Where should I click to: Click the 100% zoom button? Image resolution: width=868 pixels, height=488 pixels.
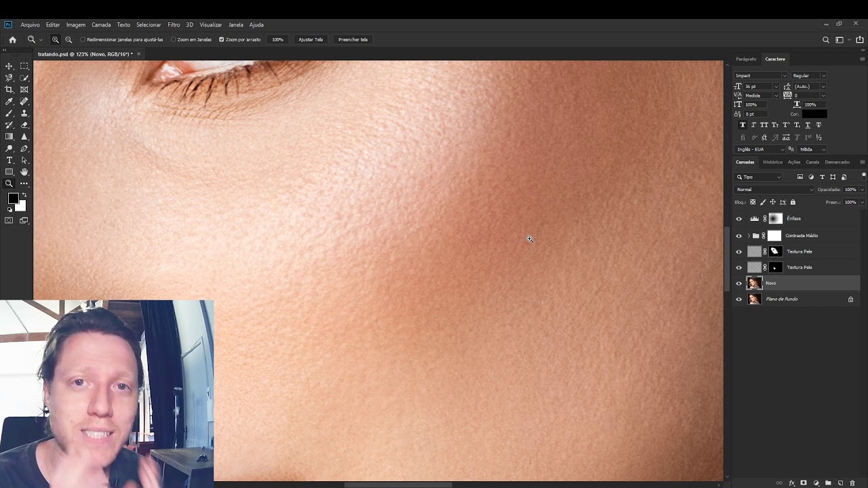coord(277,39)
